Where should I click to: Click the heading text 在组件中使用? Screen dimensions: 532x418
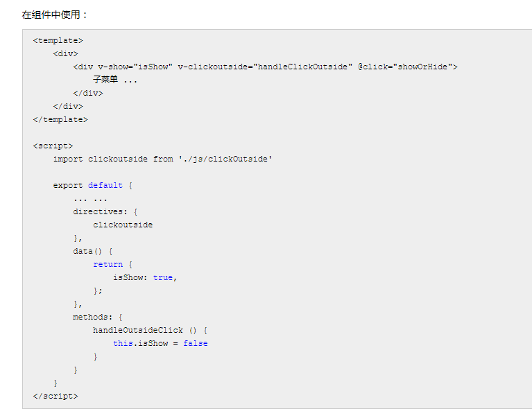tap(54, 15)
